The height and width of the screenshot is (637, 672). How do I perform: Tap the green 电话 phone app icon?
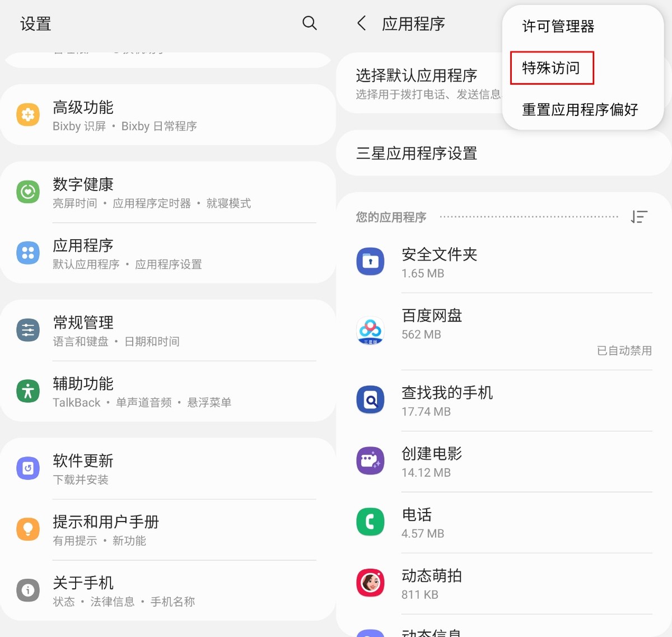point(370,522)
